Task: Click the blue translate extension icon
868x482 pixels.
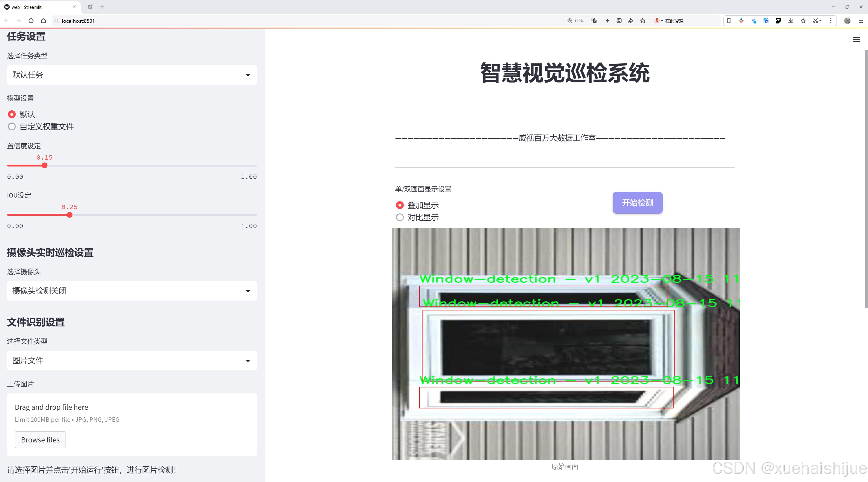Action: tap(766, 20)
